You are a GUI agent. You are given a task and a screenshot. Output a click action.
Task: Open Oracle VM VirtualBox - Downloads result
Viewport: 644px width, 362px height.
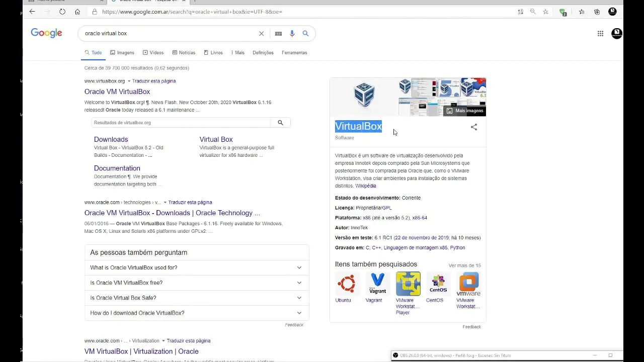pyautogui.click(x=172, y=213)
